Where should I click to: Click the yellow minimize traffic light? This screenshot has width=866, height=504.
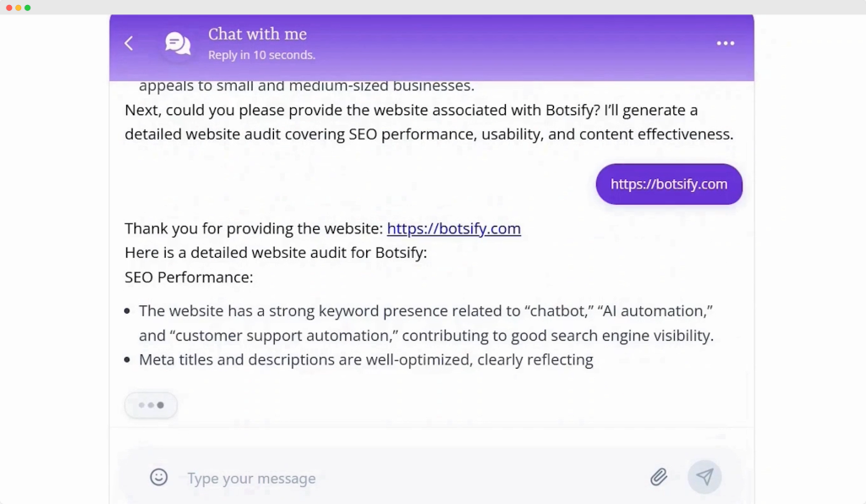tap(18, 6)
